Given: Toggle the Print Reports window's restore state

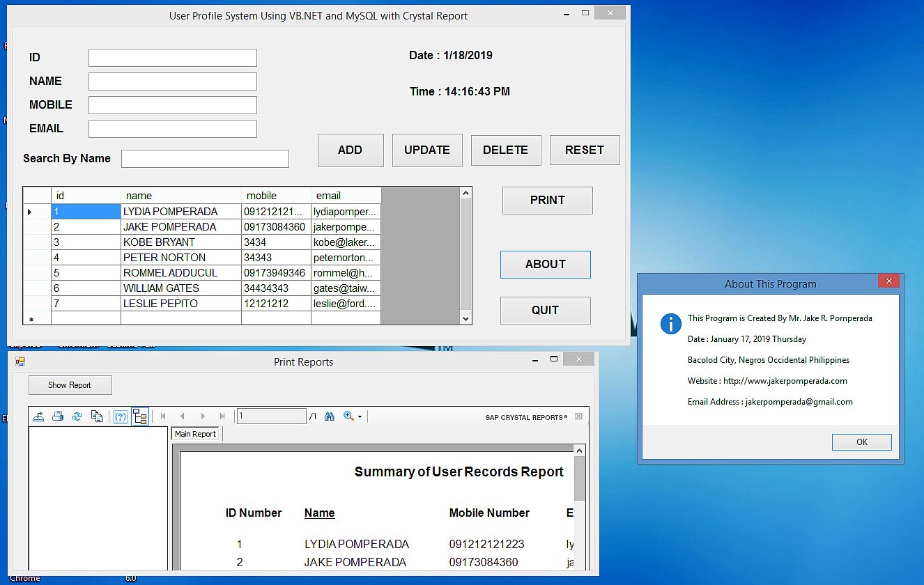Looking at the screenshot, I should pos(555,359).
